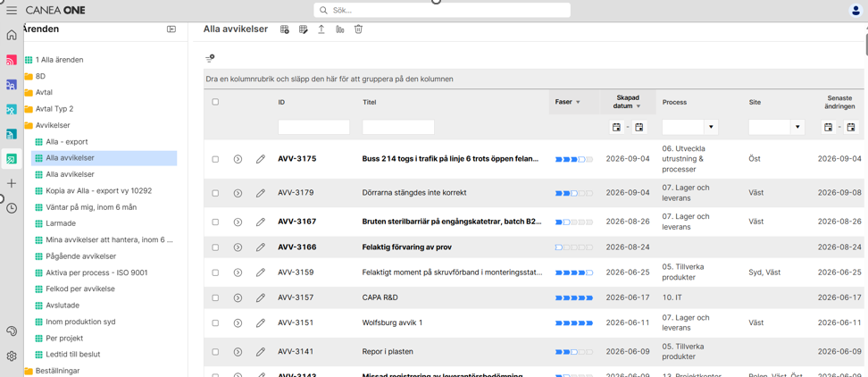
Task: Go to Home in left rail
Action: (x=12, y=36)
